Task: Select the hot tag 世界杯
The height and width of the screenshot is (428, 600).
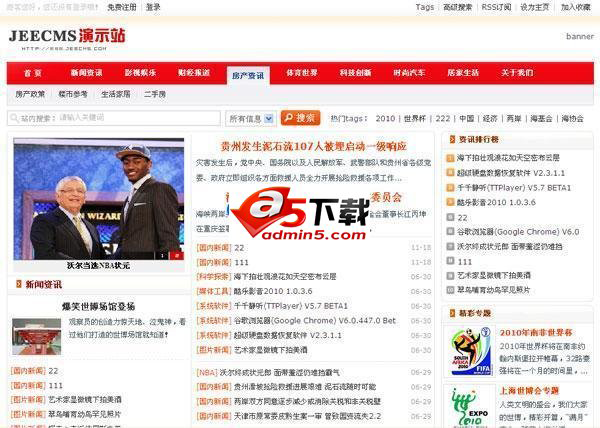Action: 415,119
